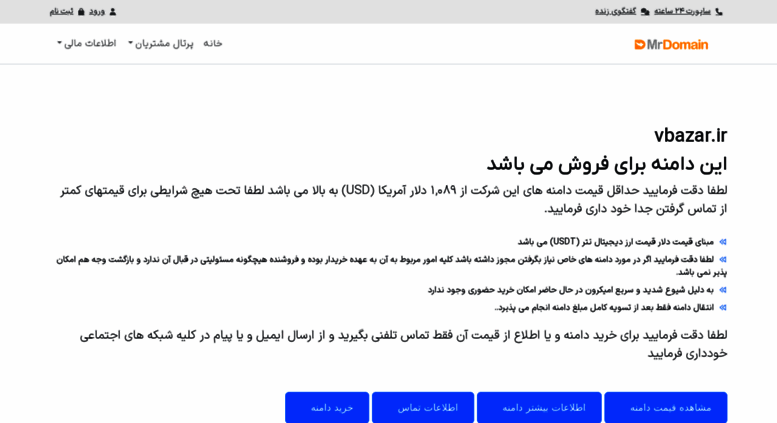Image resolution: width=777 pixels, height=423 pixels.
Task: Open the ساپورت ۲۴ ساعته link
Action: point(682,11)
